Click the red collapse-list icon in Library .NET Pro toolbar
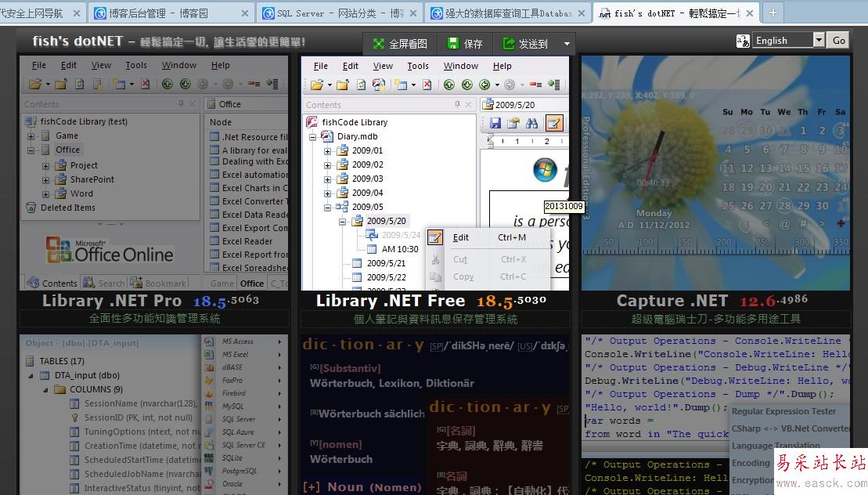 254,84
